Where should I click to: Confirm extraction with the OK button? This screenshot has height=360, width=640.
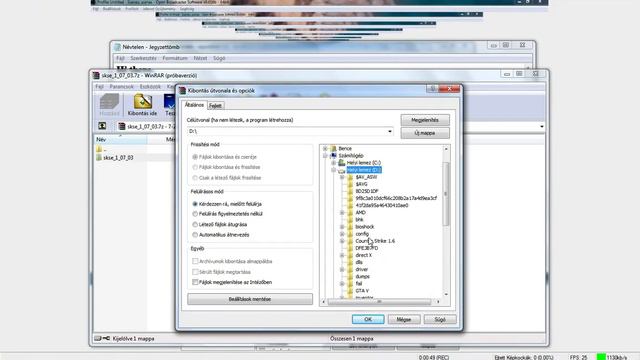tap(368, 320)
